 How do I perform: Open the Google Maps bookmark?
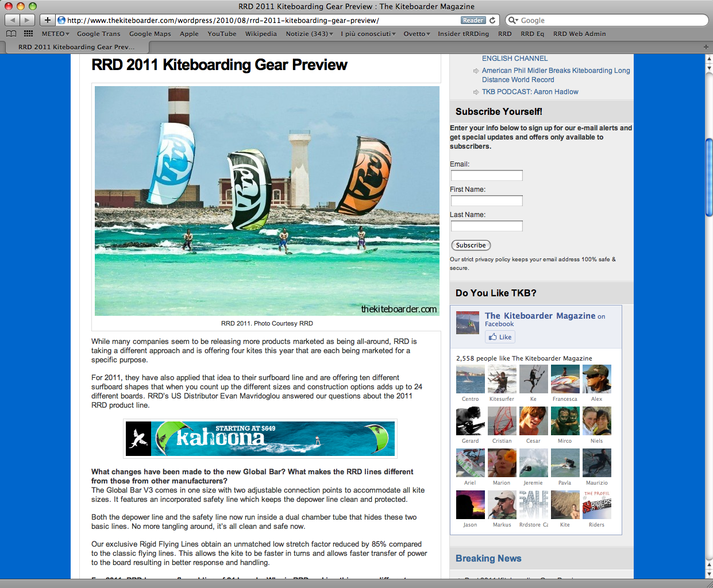click(x=150, y=34)
